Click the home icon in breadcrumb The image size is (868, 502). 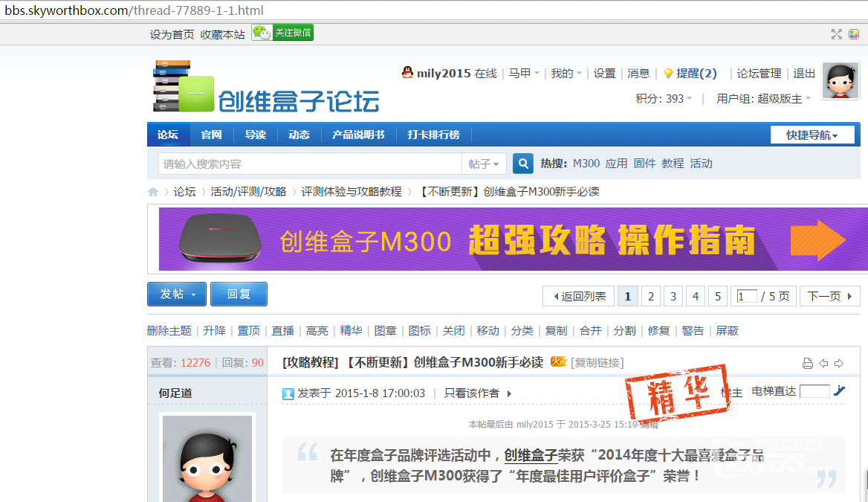[153, 192]
